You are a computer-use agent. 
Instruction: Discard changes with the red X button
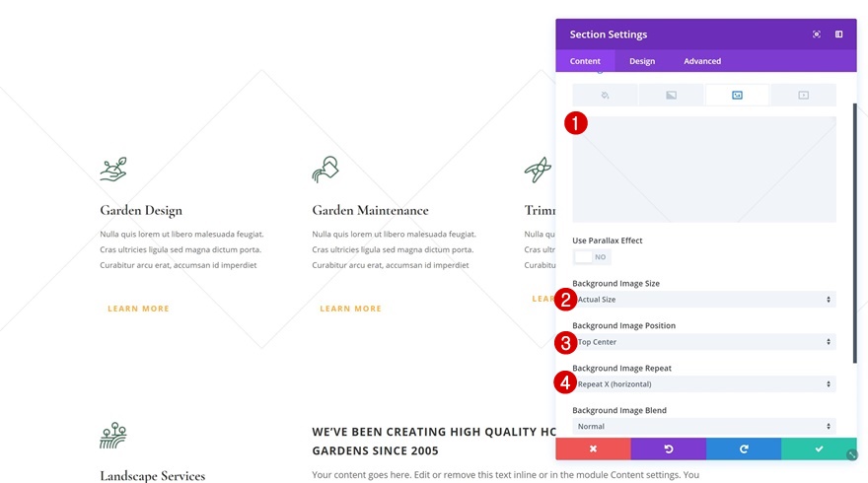pyautogui.click(x=594, y=449)
